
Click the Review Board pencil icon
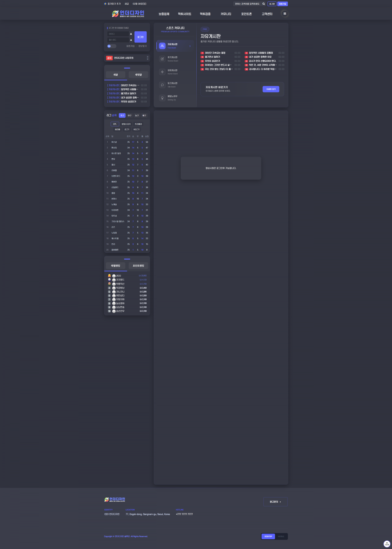[x=162, y=59]
